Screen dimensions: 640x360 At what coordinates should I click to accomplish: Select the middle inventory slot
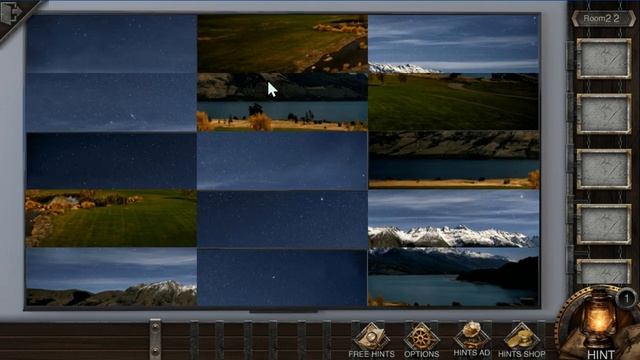tap(604, 169)
